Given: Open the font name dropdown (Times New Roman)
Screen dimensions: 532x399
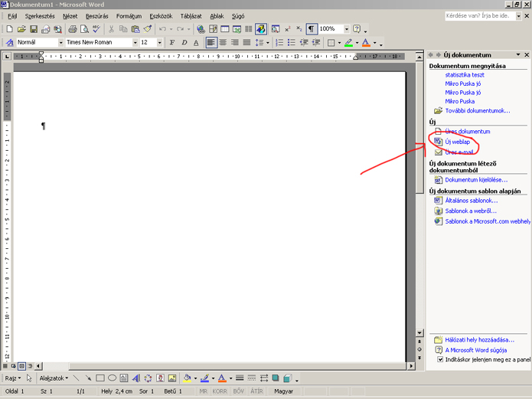Looking at the screenshot, I should click(133, 43).
